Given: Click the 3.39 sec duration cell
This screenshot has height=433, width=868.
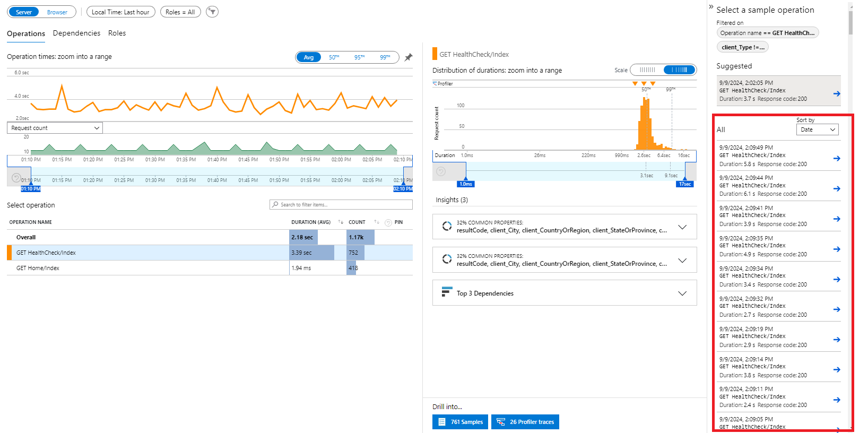Looking at the screenshot, I should click(x=312, y=253).
